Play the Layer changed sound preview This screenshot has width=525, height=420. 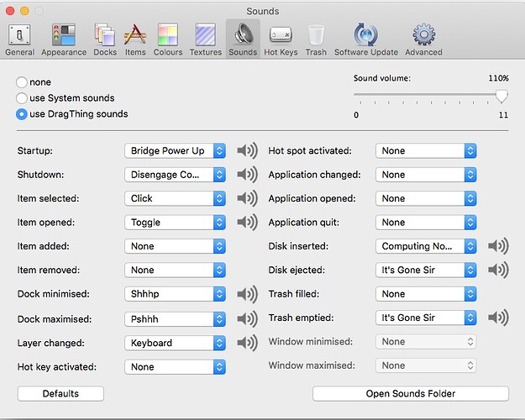247,343
